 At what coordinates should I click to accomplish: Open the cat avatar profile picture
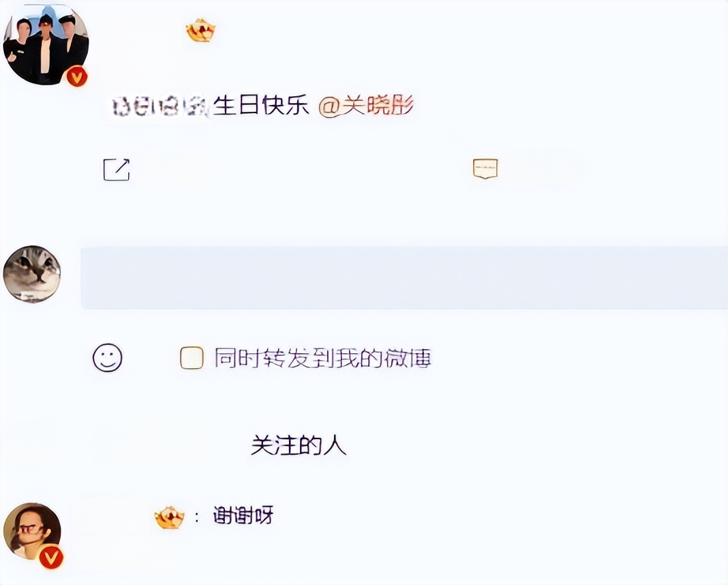coord(32,274)
